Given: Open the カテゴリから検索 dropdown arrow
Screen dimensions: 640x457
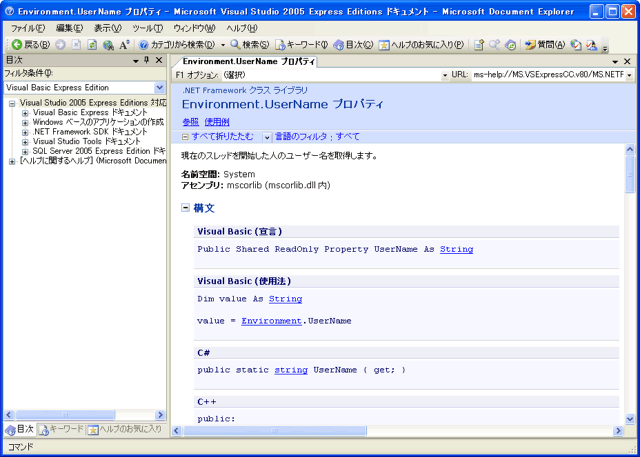Looking at the screenshot, I should [x=223, y=44].
